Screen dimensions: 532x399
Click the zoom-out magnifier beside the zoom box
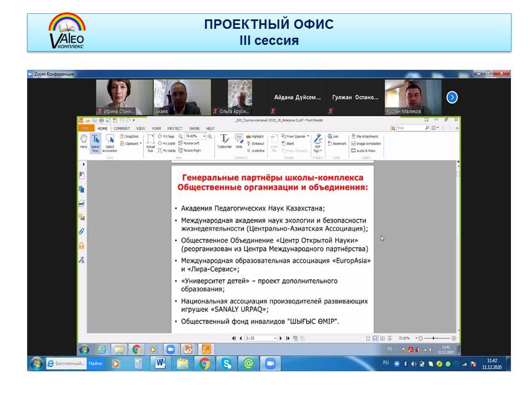[181, 136]
